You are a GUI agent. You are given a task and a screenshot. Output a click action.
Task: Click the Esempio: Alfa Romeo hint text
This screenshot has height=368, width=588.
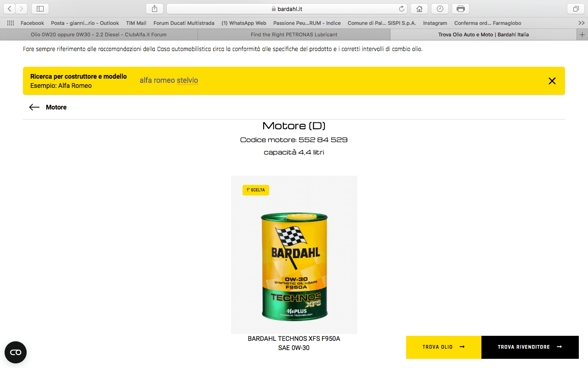pyautogui.click(x=61, y=86)
